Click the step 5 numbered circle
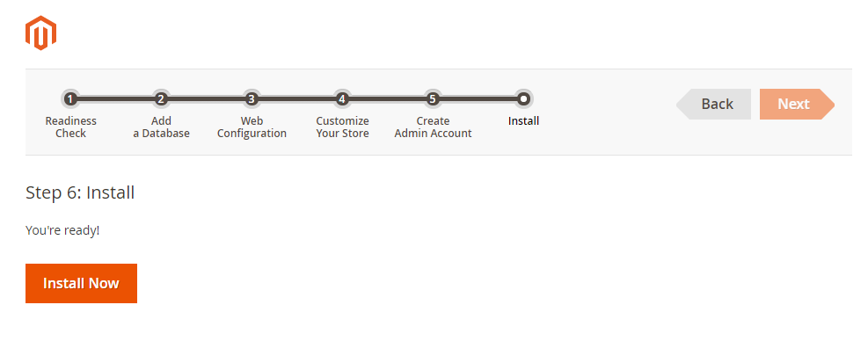 click(x=433, y=98)
